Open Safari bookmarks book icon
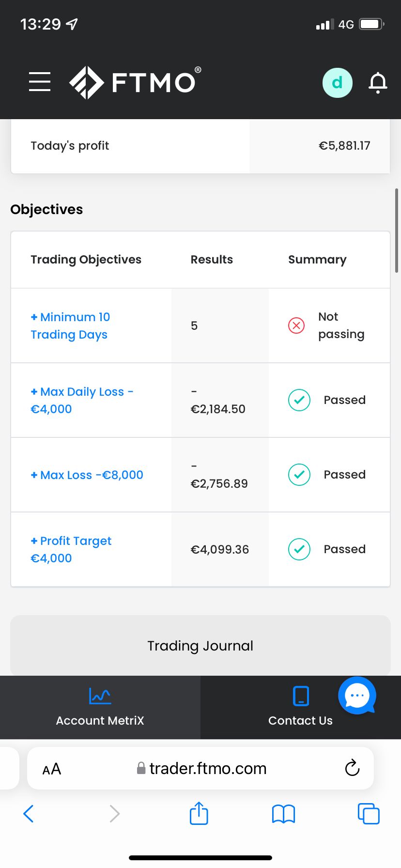Viewport: 401px width, 868px height. [x=283, y=814]
